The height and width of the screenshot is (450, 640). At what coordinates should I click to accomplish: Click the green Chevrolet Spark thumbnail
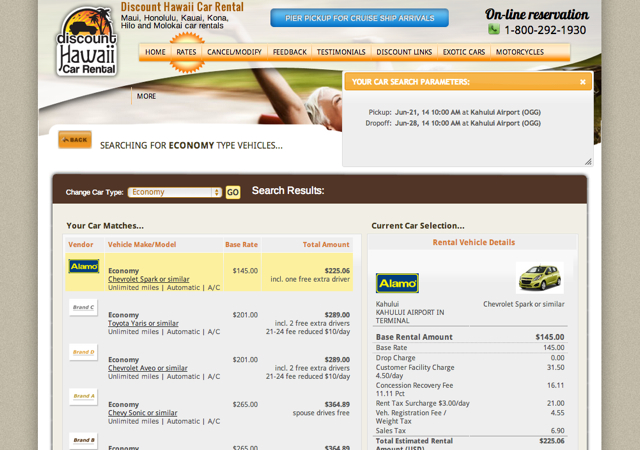pos(540,278)
